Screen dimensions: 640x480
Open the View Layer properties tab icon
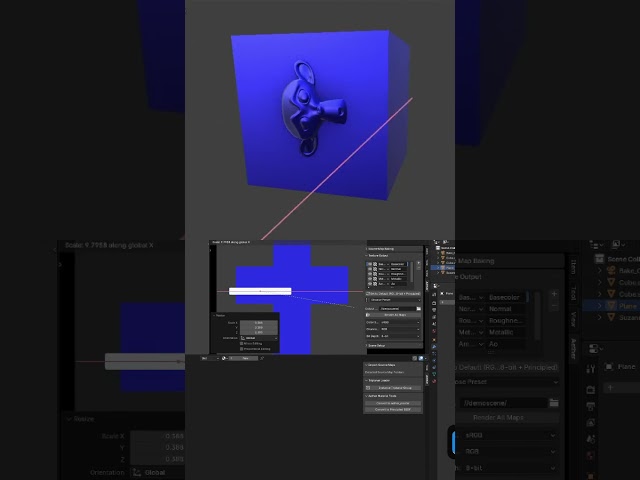[434, 317]
